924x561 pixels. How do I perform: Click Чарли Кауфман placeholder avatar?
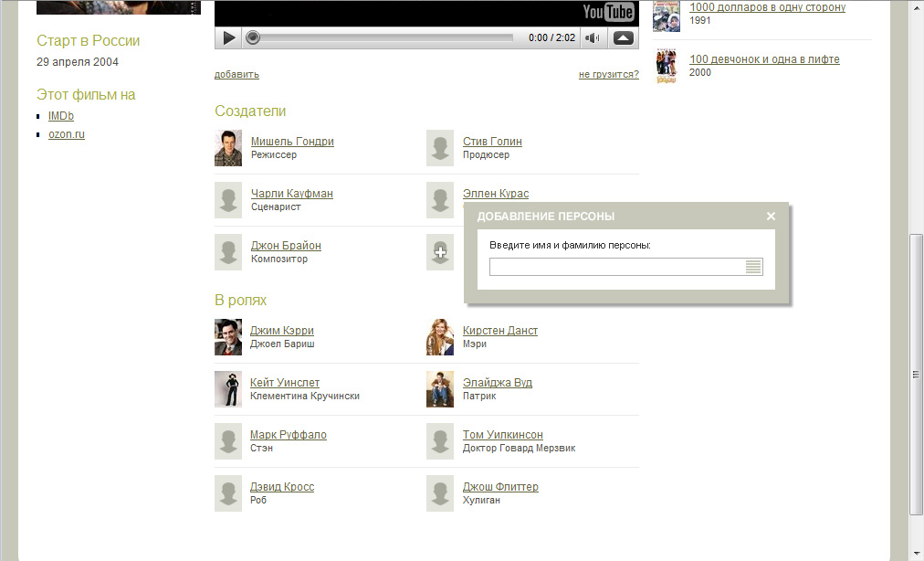pyautogui.click(x=228, y=200)
